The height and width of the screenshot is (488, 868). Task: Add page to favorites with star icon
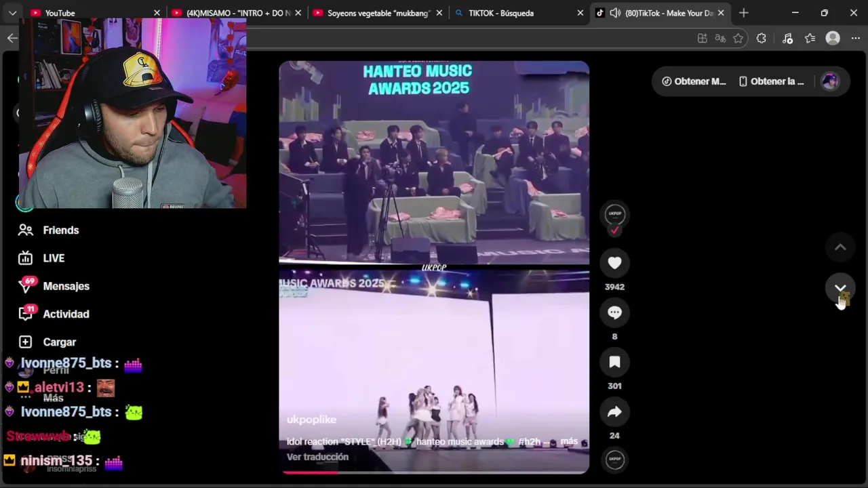point(738,39)
